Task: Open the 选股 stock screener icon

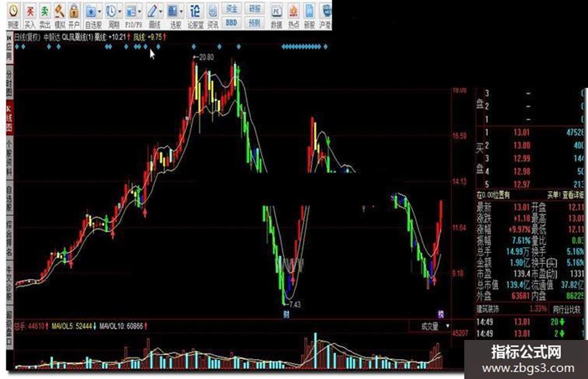Action: [x=172, y=11]
